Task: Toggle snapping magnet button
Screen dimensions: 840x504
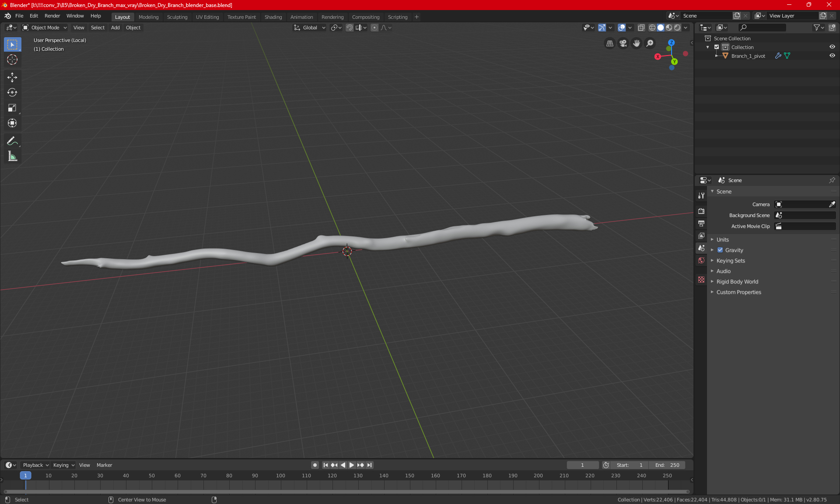Action: pos(350,28)
